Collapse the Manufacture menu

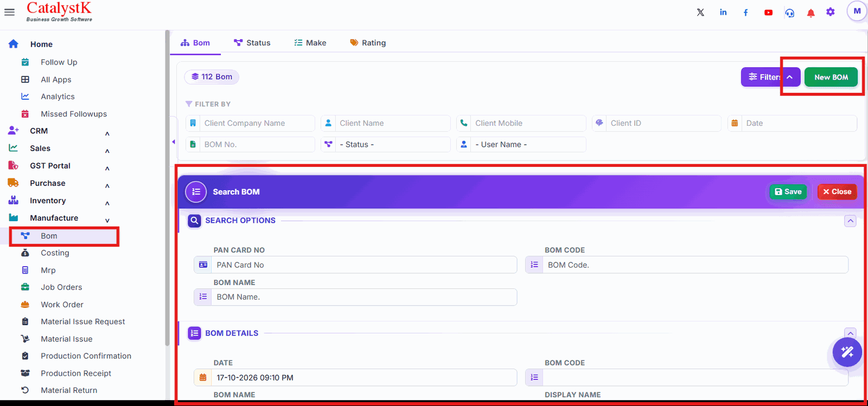(x=107, y=220)
